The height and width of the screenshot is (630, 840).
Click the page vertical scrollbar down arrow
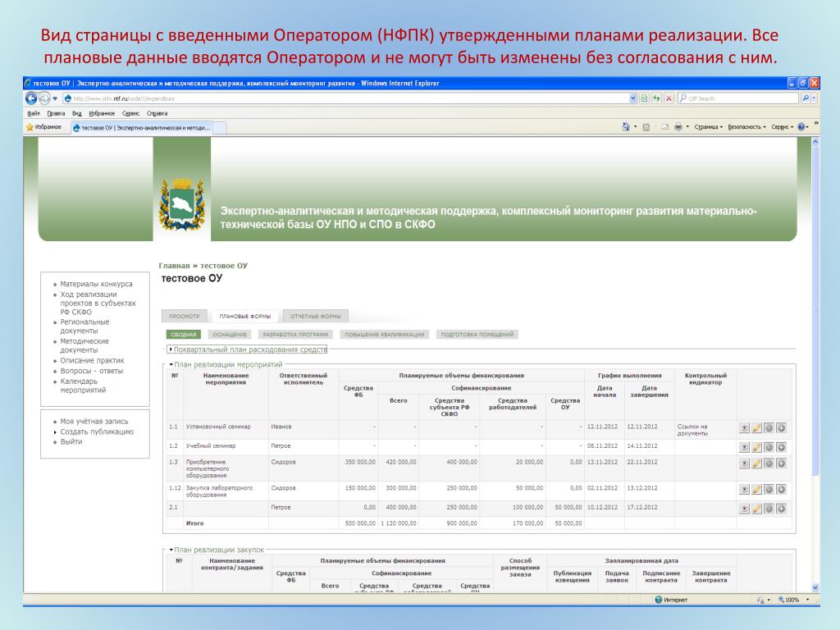coord(815,587)
